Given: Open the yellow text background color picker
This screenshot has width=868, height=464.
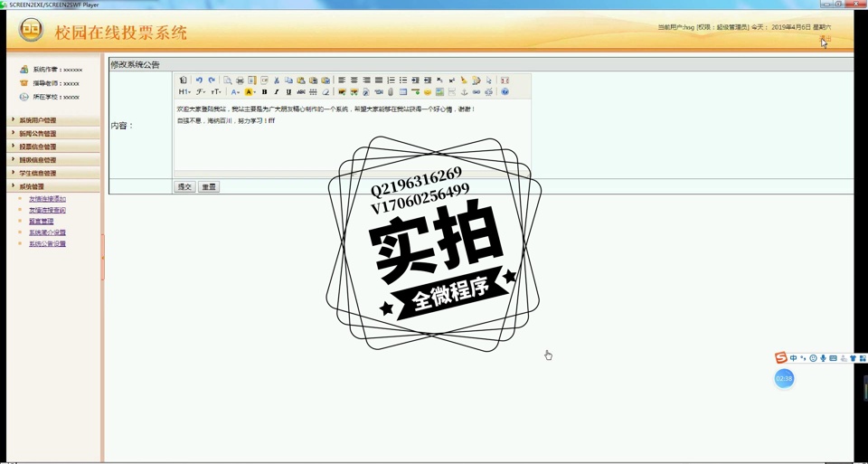Looking at the screenshot, I should (250, 92).
